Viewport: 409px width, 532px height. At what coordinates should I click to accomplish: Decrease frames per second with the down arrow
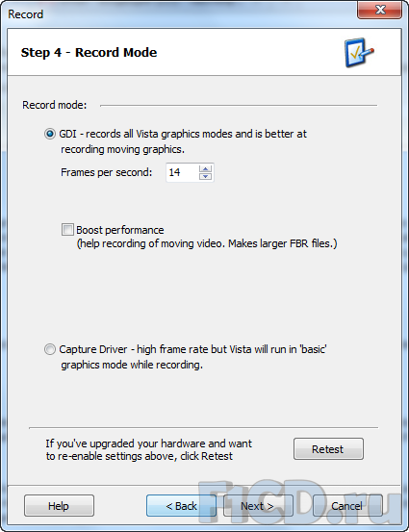click(x=205, y=176)
